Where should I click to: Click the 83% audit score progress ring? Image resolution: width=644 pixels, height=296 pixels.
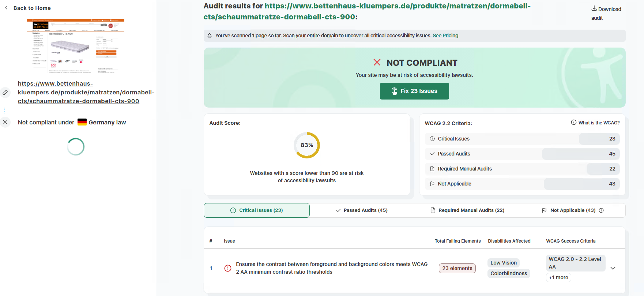[307, 145]
